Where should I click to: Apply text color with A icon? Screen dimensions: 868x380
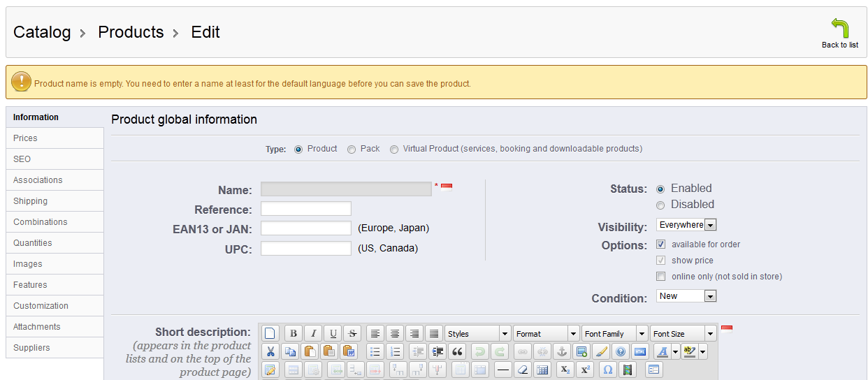[x=663, y=351]
